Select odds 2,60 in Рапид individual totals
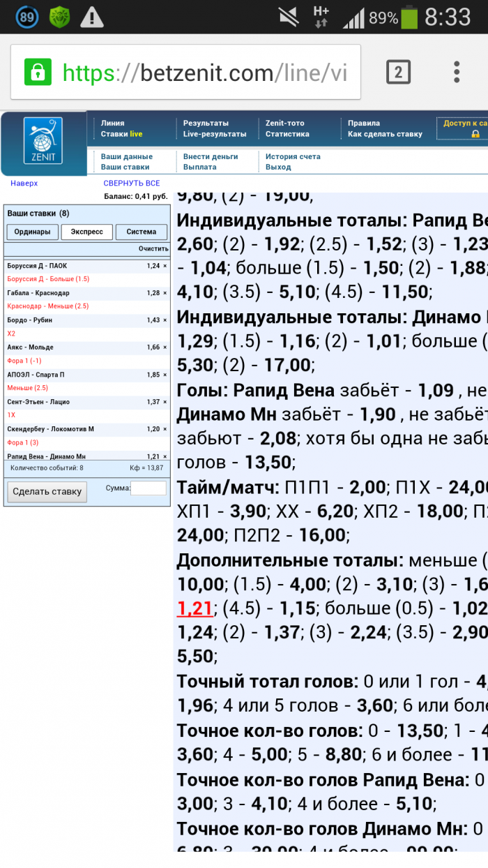This screenshot has width=488, height=868. pyautogui.click(x=195, y=243)
